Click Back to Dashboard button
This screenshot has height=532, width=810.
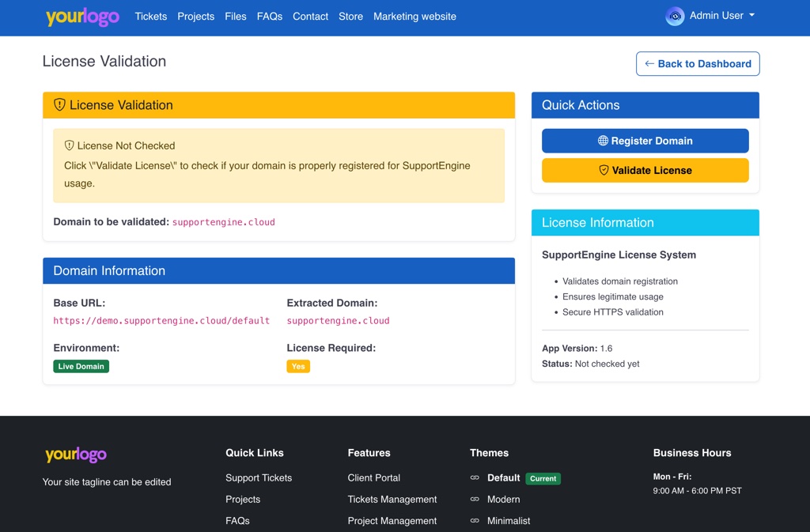pos(698,64)
